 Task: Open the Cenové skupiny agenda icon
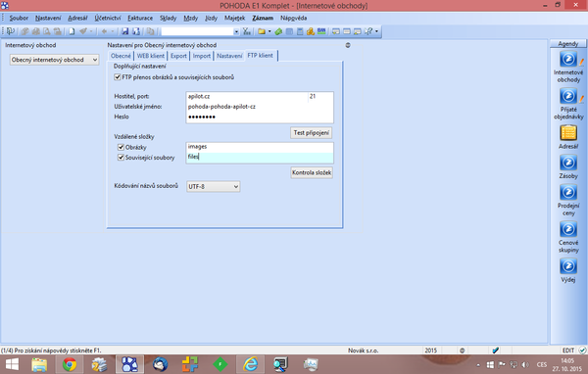point(568,229)
